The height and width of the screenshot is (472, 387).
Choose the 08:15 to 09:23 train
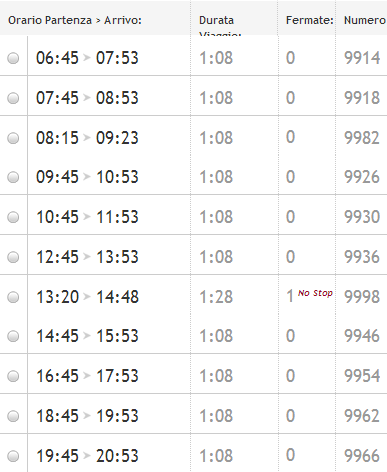click(13, 138)
